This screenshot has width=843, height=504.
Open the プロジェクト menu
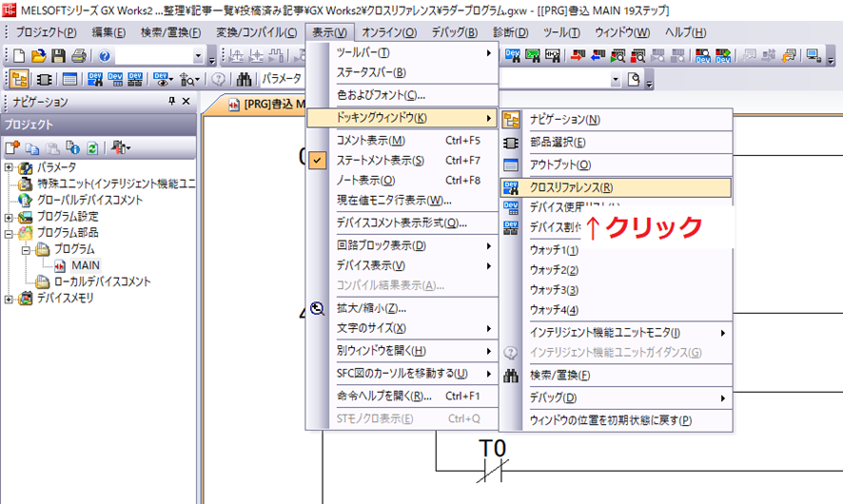point(47,32)
